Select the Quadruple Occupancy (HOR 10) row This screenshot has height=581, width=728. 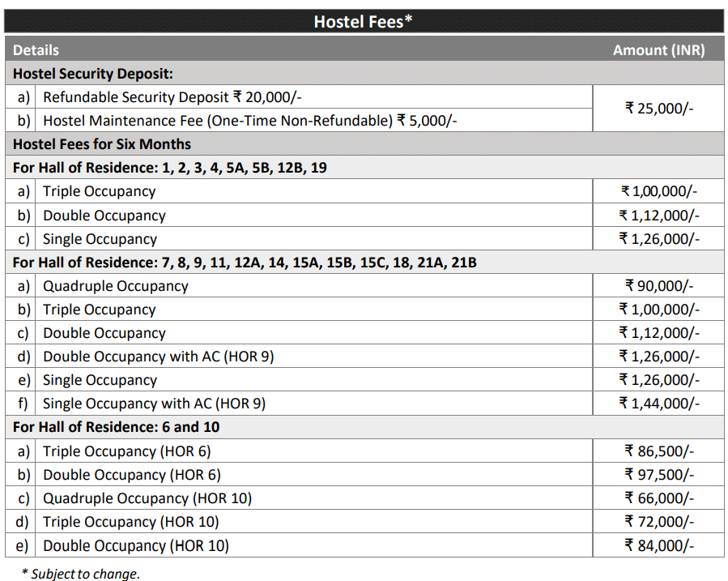299,498
